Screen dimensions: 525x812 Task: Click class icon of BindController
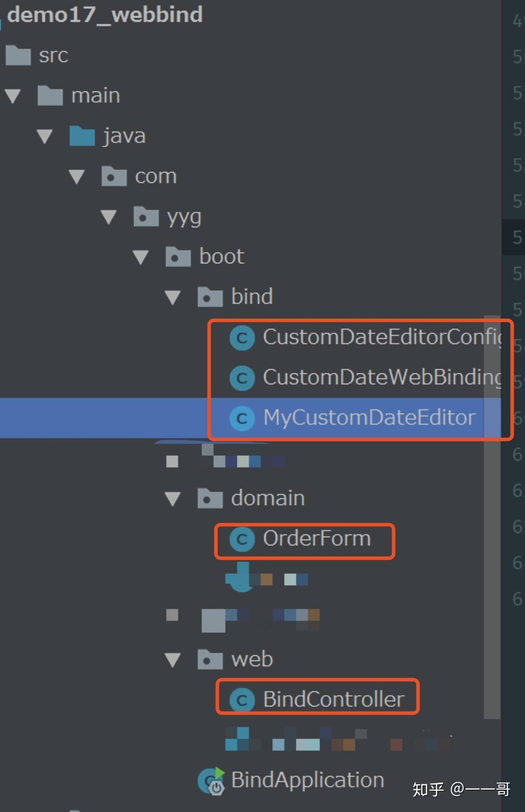242,700
